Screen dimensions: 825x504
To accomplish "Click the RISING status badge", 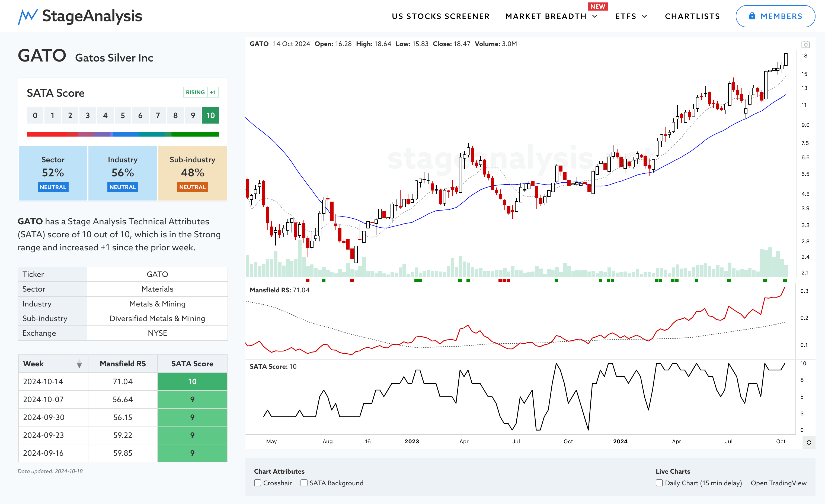I will pos(195,92).
